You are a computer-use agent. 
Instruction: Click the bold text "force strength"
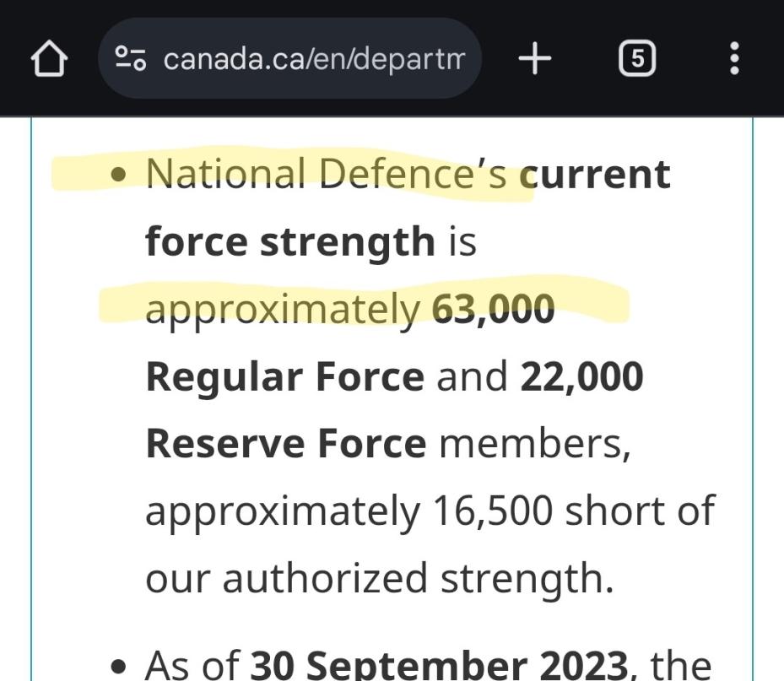(289, 241)
